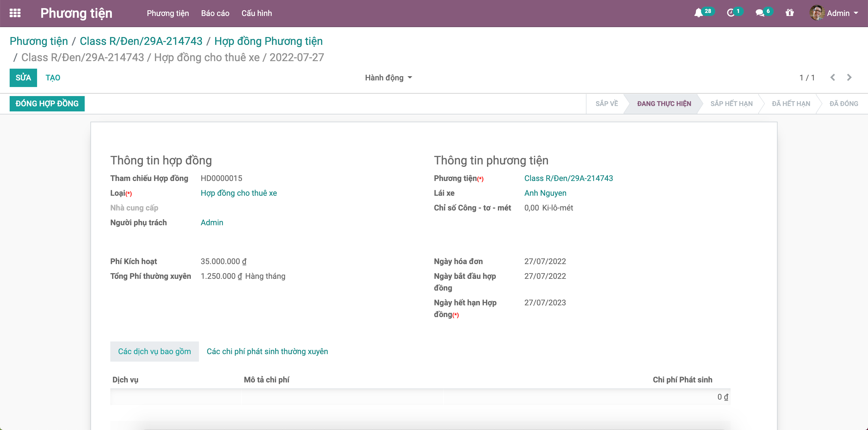Select ĐANG THỰC HIỆN status stage
The width and height of the screenshot is (868, 430).
[664, 104]
